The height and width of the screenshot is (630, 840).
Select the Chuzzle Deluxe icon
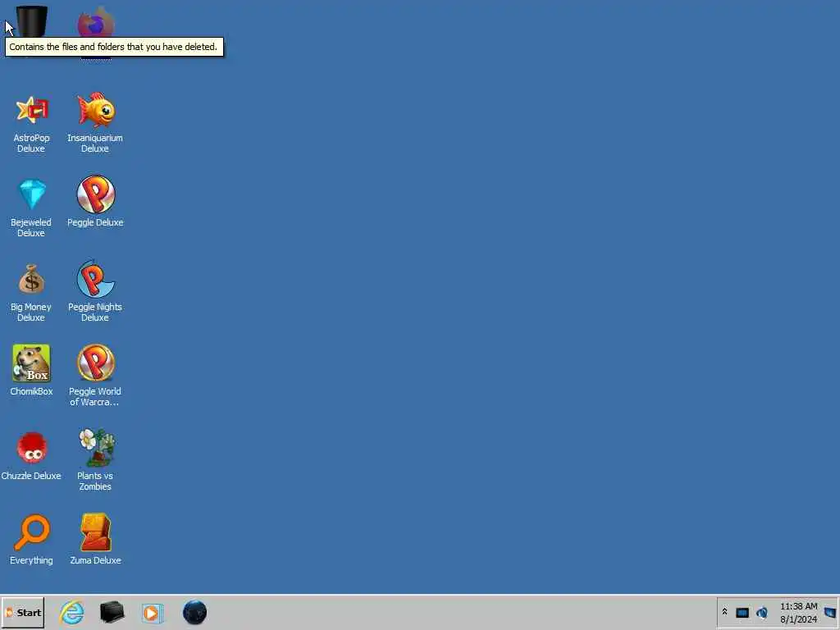point(32,447)
